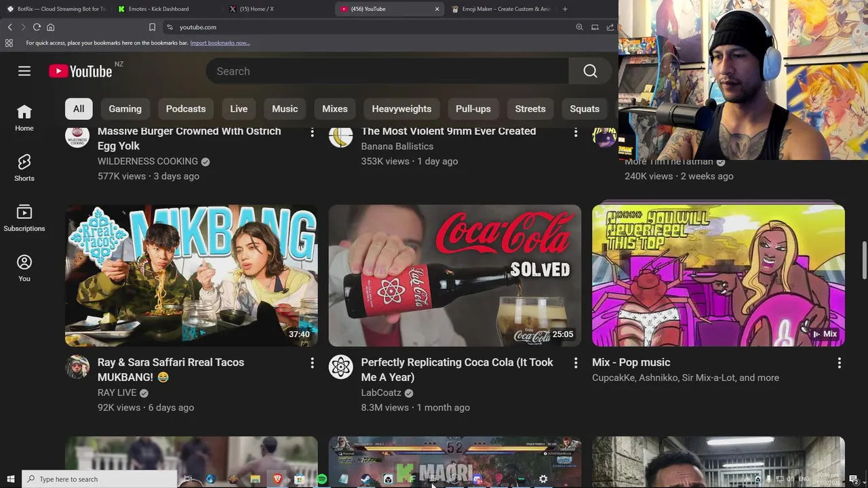
Task: Open Settings gear in taskbar
Action: [543, 479]
